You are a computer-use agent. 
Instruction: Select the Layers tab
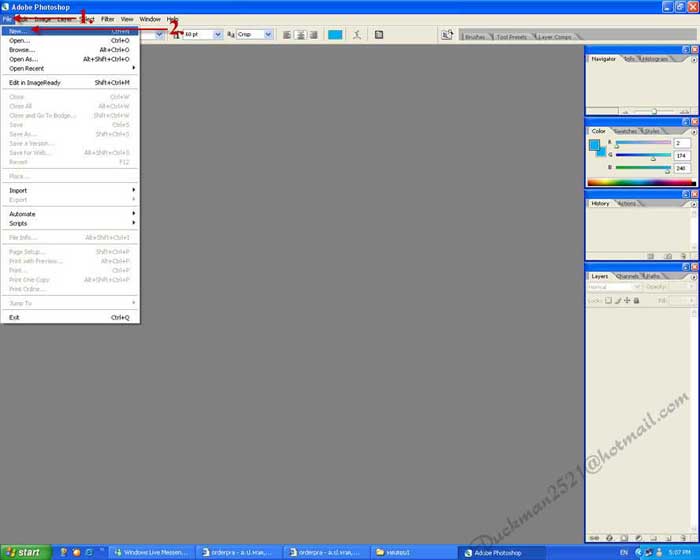coord(600,276)
